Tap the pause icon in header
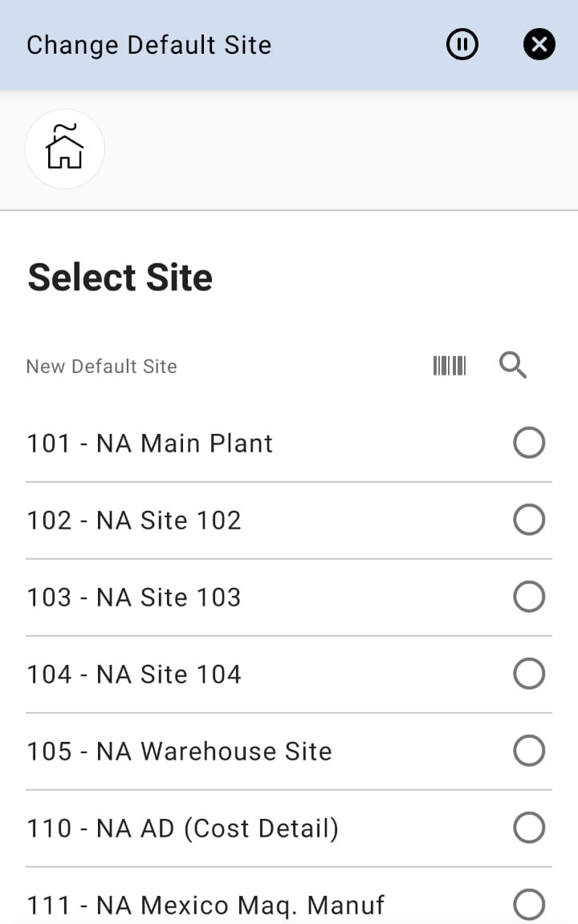Image resolution: width=578 pixels, height=924 pixels. [462, 45]
